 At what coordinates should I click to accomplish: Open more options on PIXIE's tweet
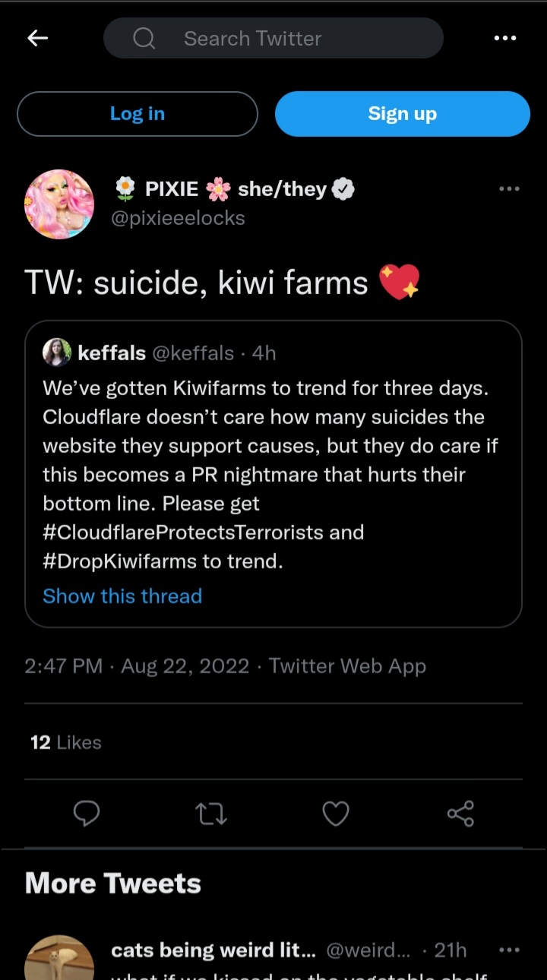(509, 189)
